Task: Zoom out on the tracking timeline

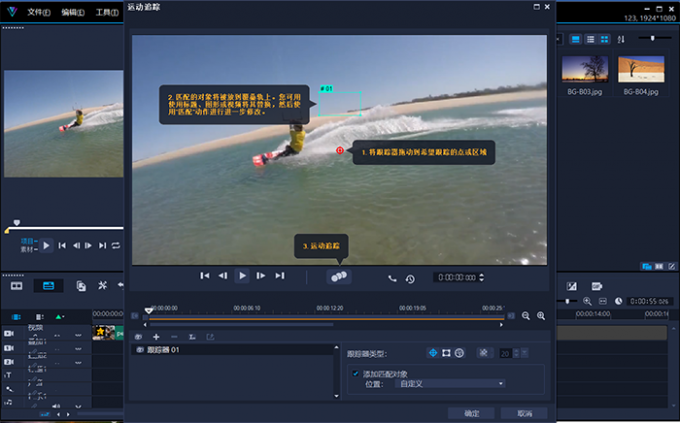Action: pyautogui.click(x=525, y=316)
